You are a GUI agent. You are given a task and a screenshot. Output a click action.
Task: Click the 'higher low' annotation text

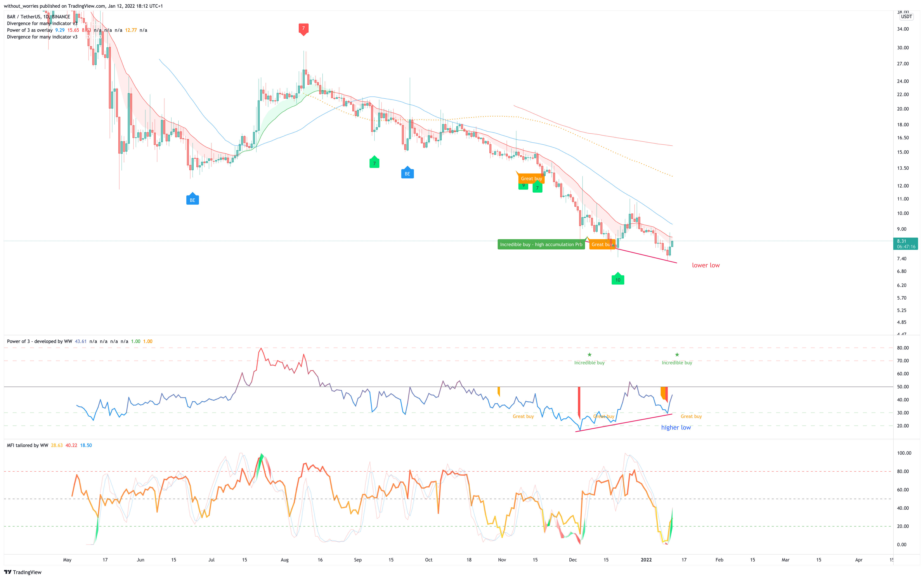point(676,427)
